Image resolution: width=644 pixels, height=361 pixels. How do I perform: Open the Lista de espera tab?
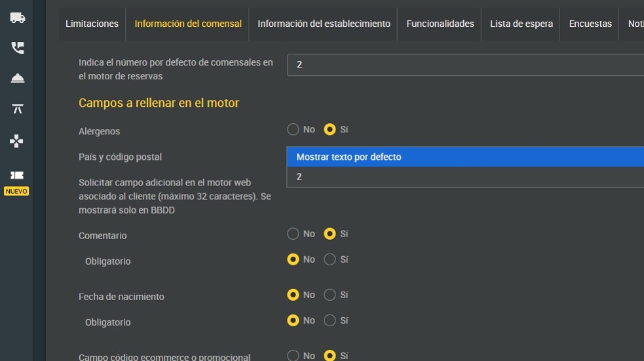(x=521, y=24)
